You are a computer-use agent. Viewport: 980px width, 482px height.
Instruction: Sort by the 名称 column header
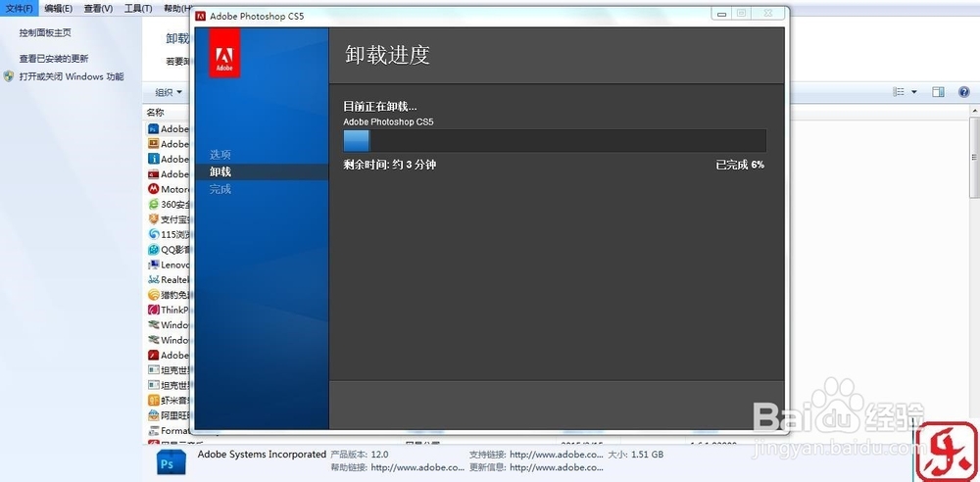156,113
